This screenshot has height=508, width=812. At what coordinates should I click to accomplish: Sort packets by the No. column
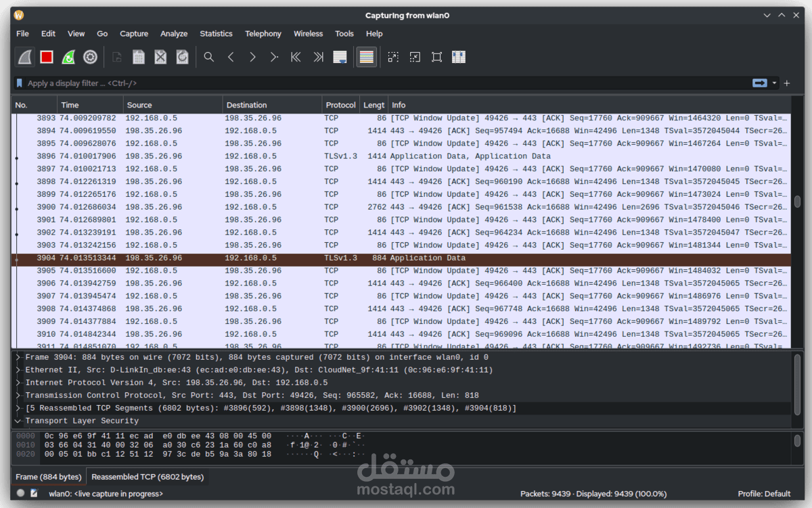[34, 105]
